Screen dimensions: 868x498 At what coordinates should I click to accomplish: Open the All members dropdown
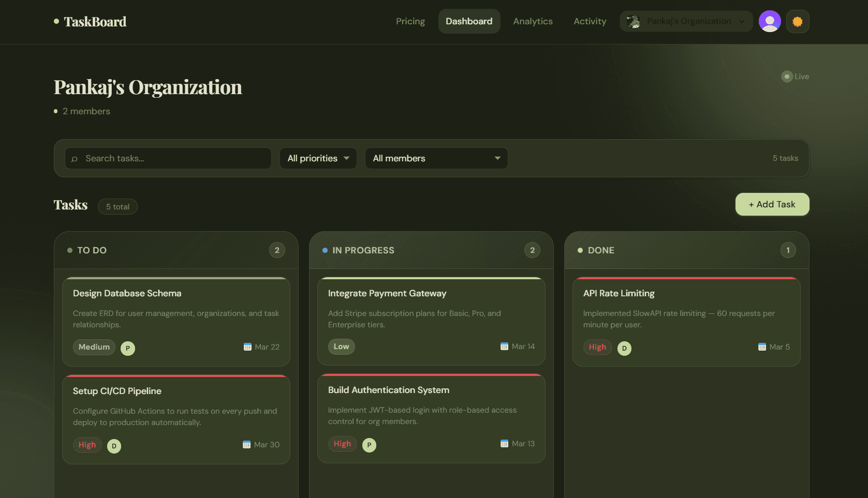pyautogui.click(x=436, y=158)
